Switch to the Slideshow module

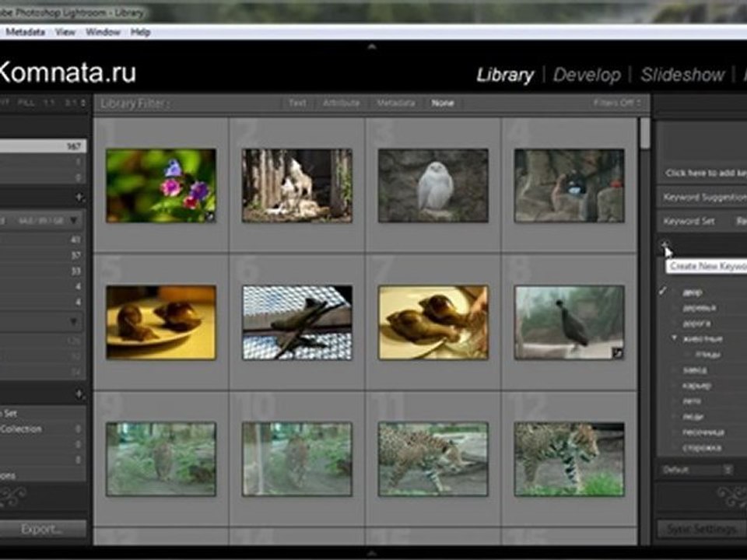682,75
